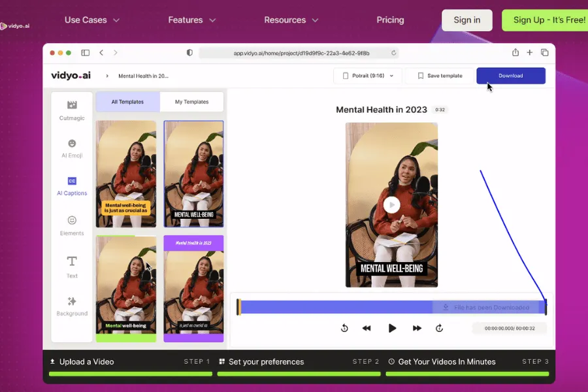Click the Mental Health in 20... breadcrumb
This screenshot has height=392, width=588.
[x=143, y=76]
